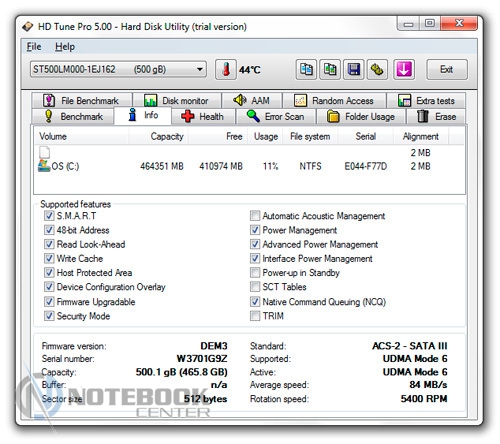Screen dimensions: 500x444
Task: Toggle Automatic Acoustic Management checkbox
Action: (x=255, y=216)
